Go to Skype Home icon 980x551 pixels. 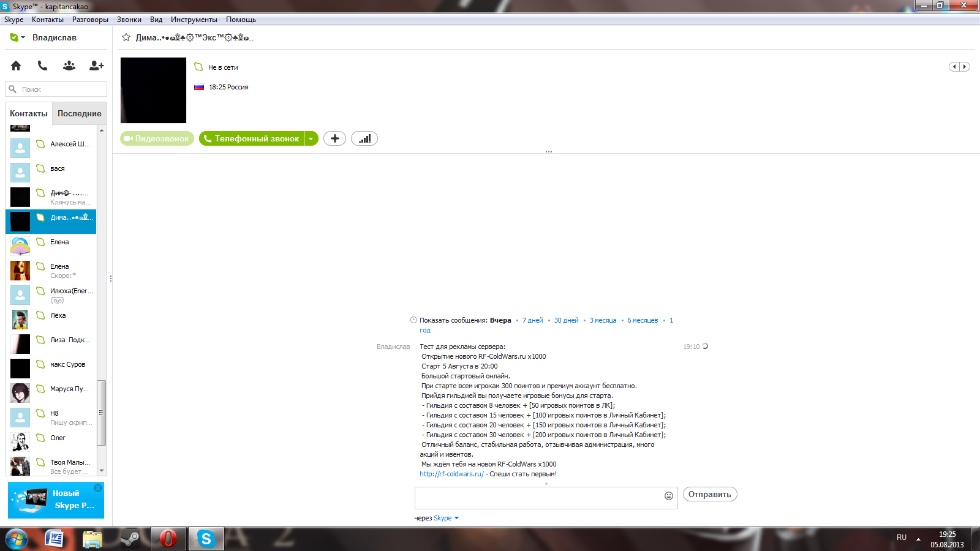coord(16,66)
